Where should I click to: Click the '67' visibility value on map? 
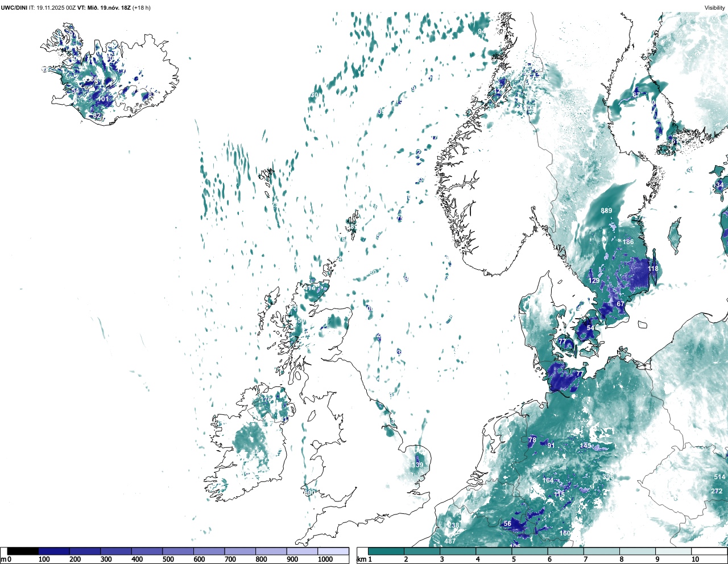[621, 304]
